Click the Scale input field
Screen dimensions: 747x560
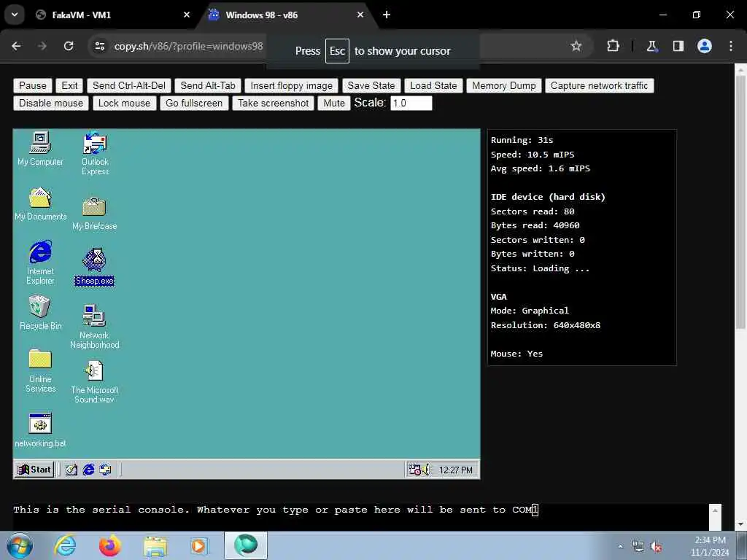click(x=411, y=104)
